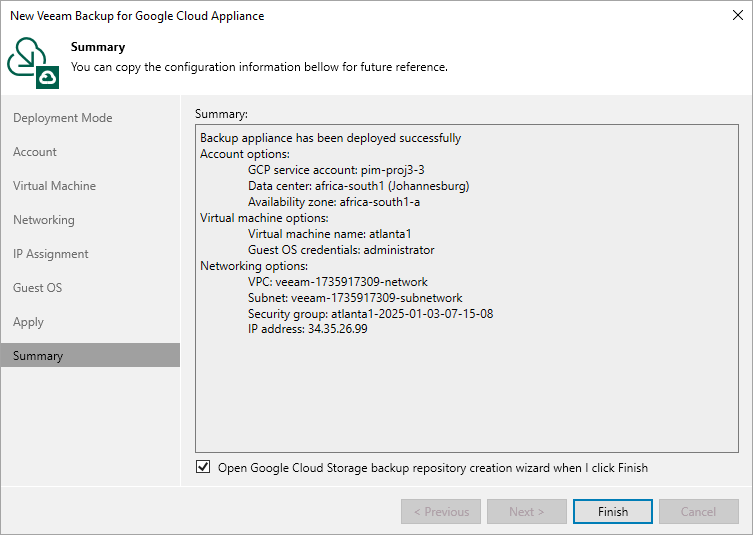Click 'Backup appliance has been deployed successfully' line

(330, 138)
